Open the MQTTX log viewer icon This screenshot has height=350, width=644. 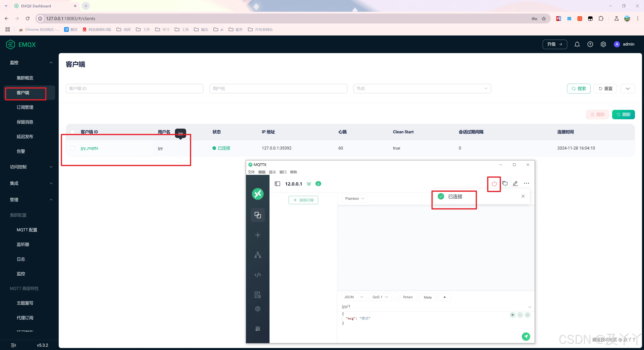tap(257, 295)
